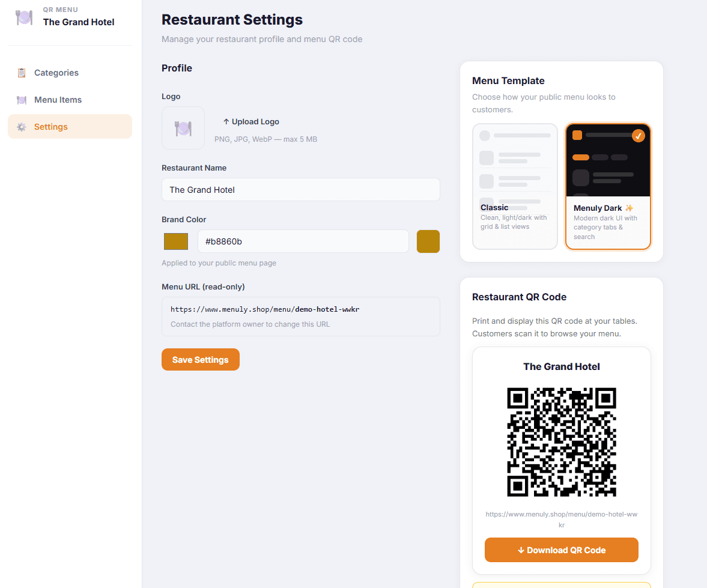This screenshot has height=588, width=707.
Task: Select the Settings sidebar item
Action: 70,127
